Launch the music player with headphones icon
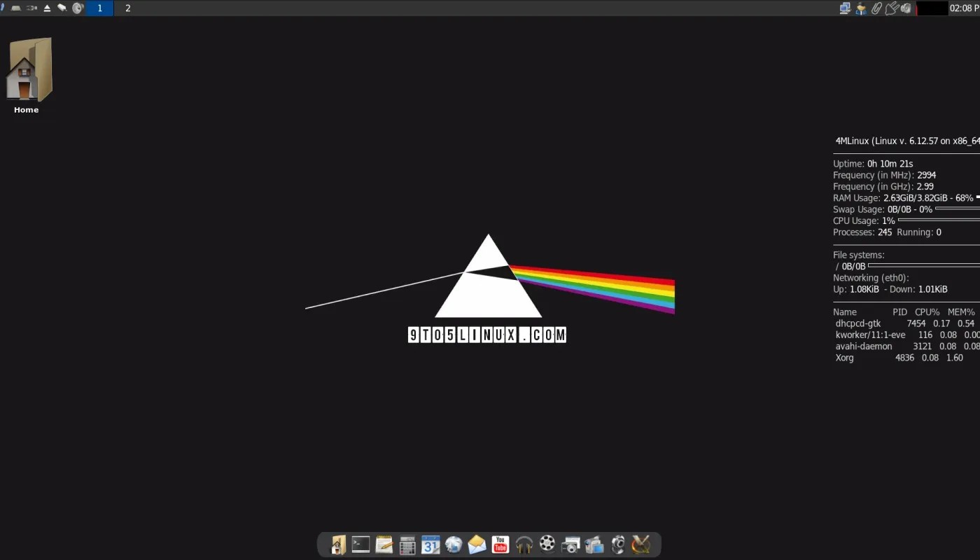 (x=524, y=544)
